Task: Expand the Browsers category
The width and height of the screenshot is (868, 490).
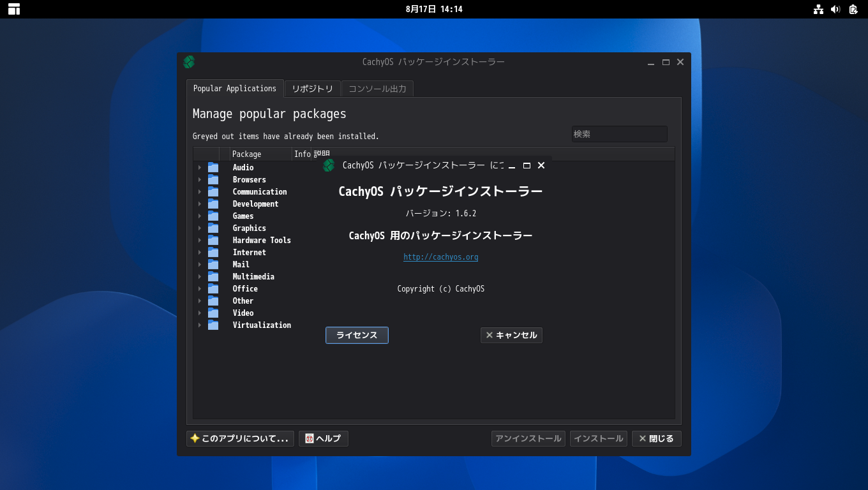Action: [x=200, y=179]
